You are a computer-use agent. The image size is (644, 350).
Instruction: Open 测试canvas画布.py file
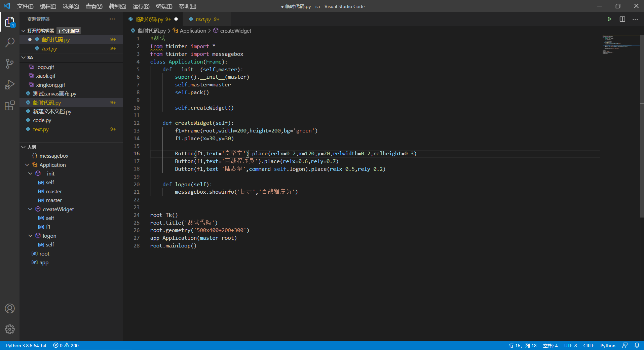coord(71,93)
